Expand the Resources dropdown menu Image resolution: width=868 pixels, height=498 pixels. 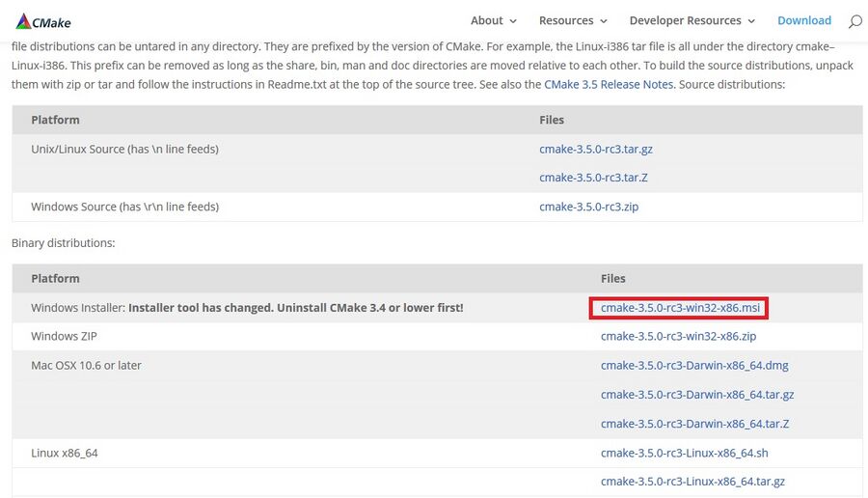573,20
